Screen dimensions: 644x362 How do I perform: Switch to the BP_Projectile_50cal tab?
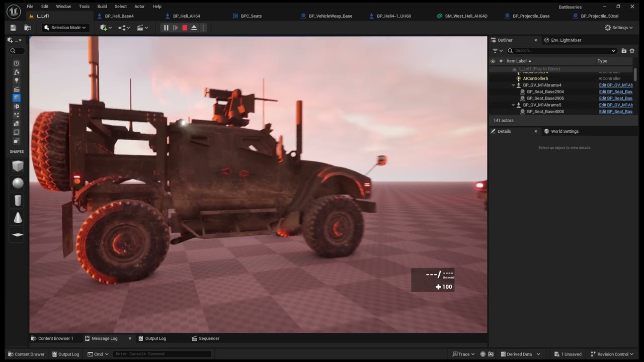599,16
